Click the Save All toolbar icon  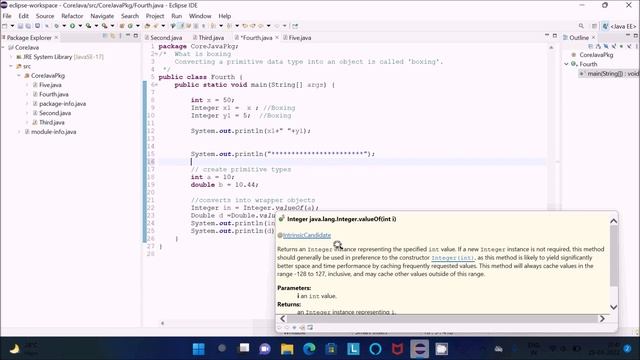tap(28, 26)
